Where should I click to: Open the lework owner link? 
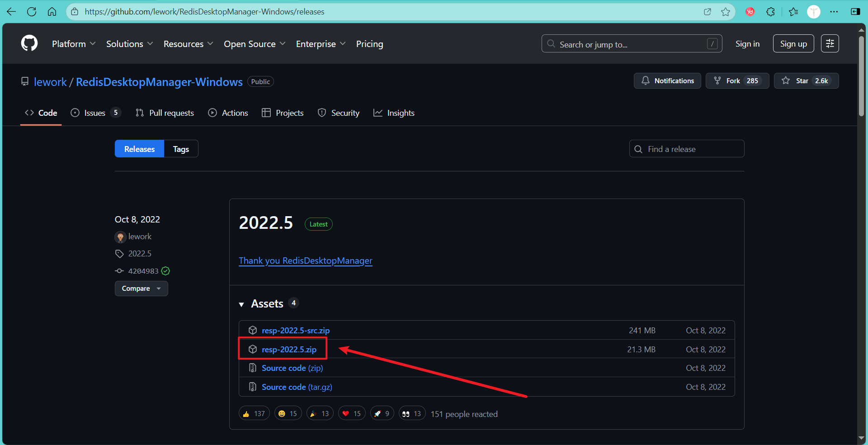pos(50,82)
